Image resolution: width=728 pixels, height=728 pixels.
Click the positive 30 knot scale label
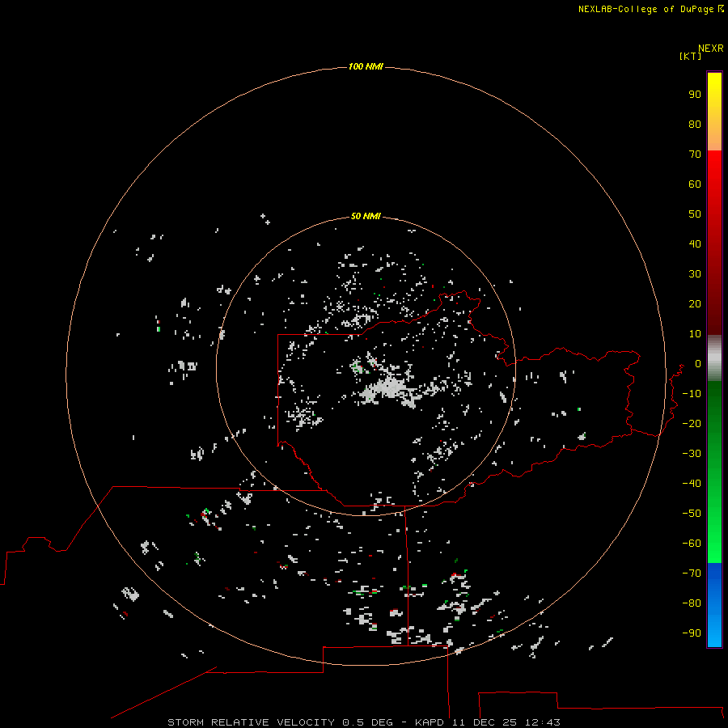pyautogui.click(x=695, y=274)
